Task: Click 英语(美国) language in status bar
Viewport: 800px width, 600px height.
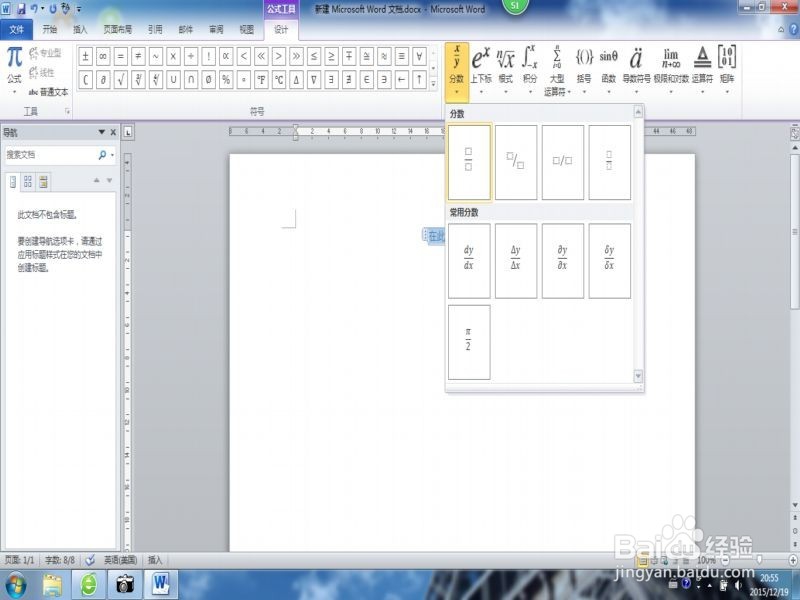Action: coord(120,560)
